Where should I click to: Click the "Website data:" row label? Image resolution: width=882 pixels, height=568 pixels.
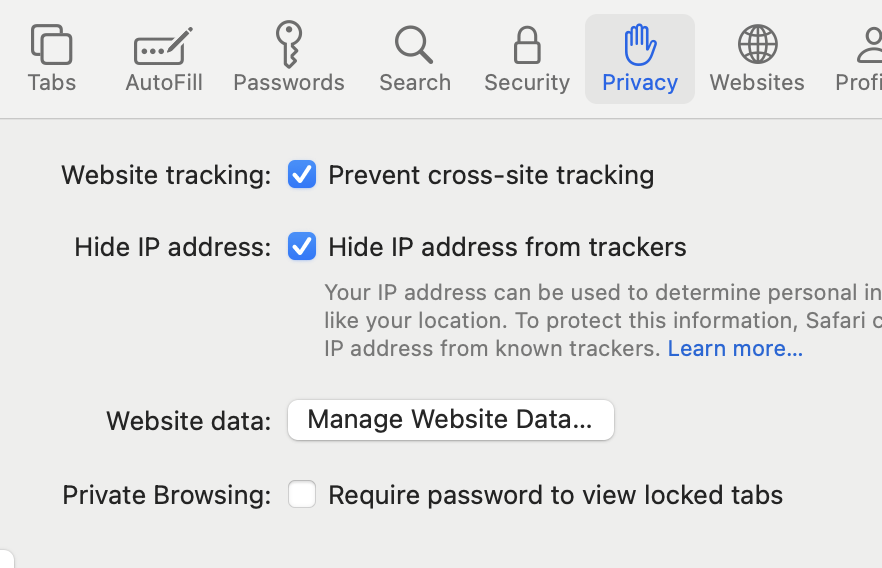(x=188, y=420)
